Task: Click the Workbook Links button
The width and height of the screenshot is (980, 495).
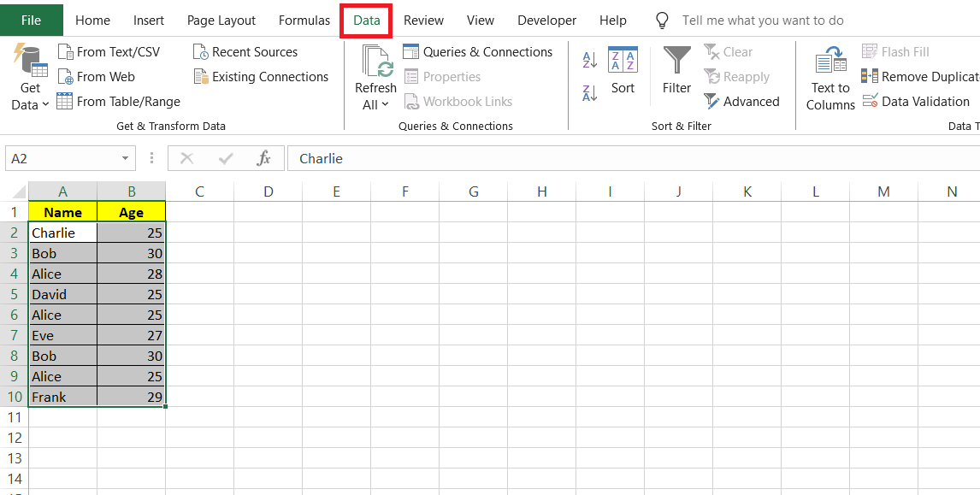Action: 458,101
